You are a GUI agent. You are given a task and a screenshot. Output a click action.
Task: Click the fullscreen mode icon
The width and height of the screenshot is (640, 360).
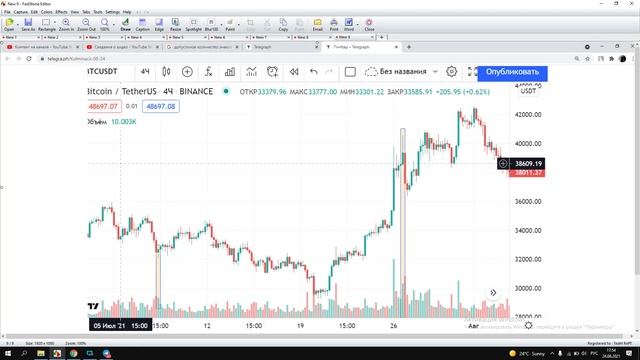pyautogui.click(x=472, y=72)
